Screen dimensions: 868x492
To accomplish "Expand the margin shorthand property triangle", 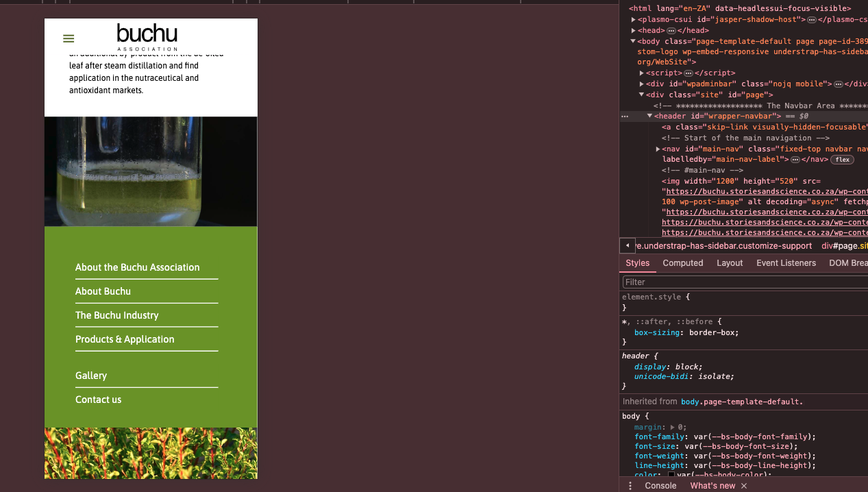I will click(673, 428).
